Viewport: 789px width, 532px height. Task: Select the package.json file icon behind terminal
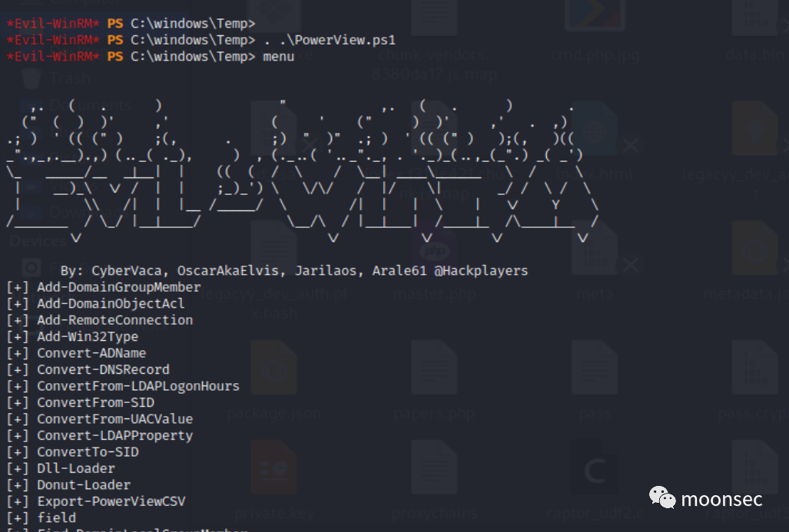273,367
